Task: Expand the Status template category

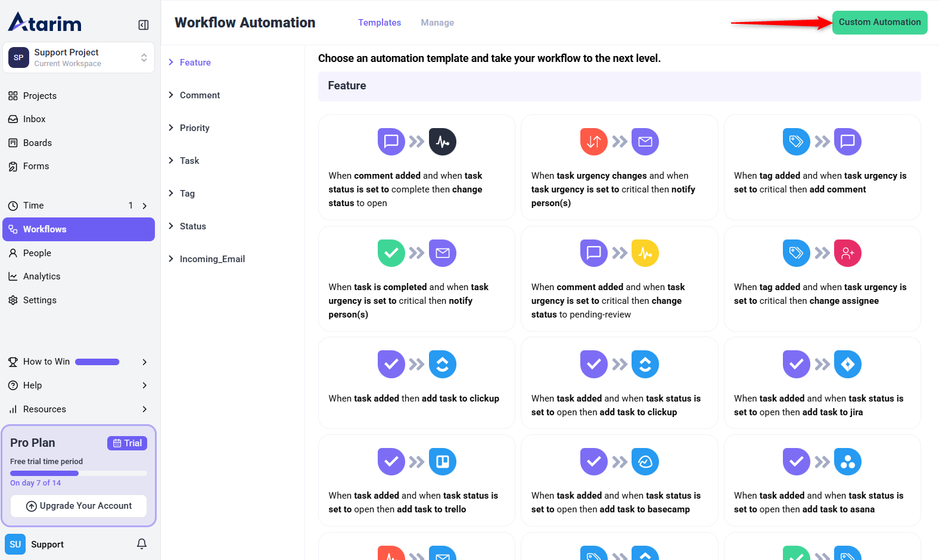Action: [x=192, y=226]
